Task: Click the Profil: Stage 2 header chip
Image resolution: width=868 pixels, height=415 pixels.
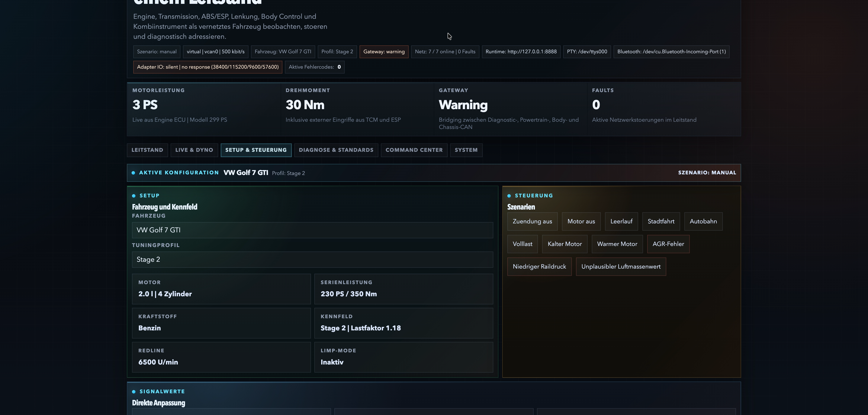Action: pos(337,52)
